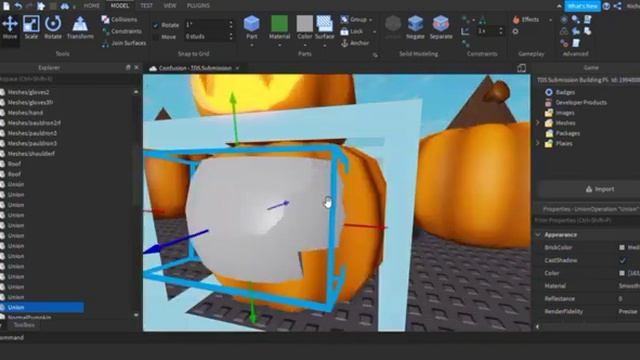Screen dimensions: 640x360
Task: Expand the Color dropdown arrow
Action: tap(304, 45)
